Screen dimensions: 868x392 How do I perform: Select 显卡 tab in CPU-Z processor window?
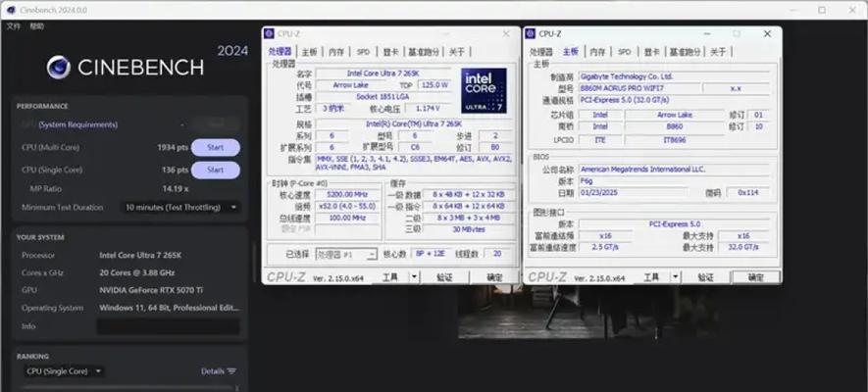390,52
